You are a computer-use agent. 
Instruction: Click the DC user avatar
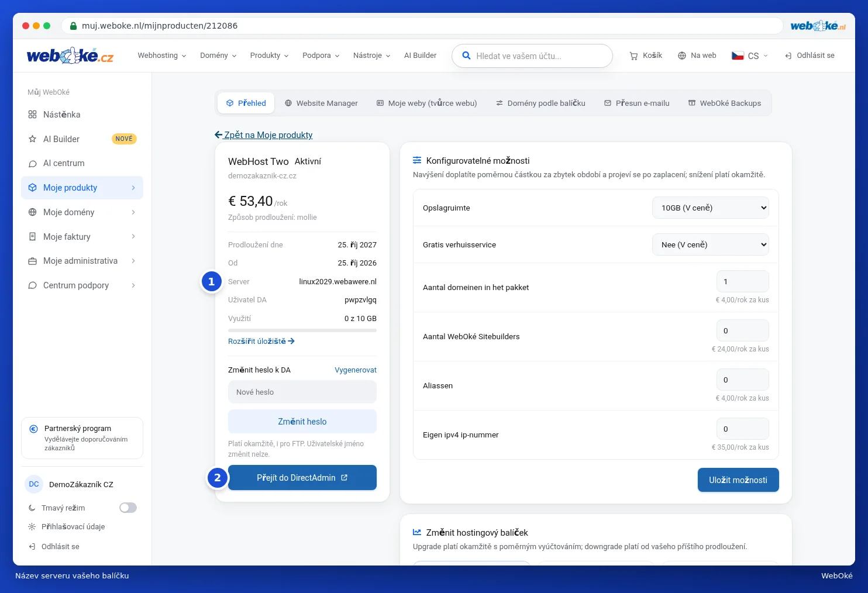(x=34, y=484)
